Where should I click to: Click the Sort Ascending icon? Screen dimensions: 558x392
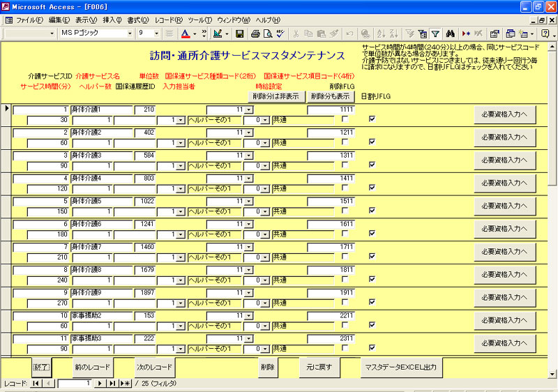[x=381, y=33]
